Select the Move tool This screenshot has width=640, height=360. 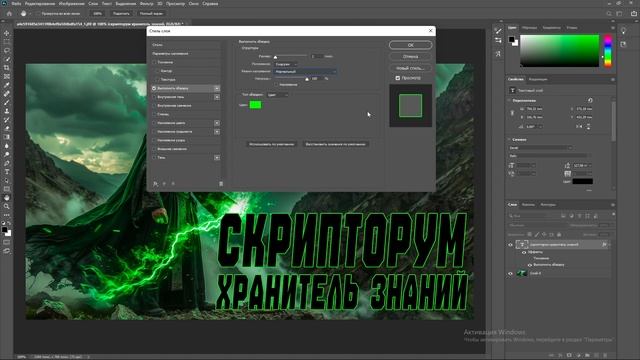pos(7,33)
